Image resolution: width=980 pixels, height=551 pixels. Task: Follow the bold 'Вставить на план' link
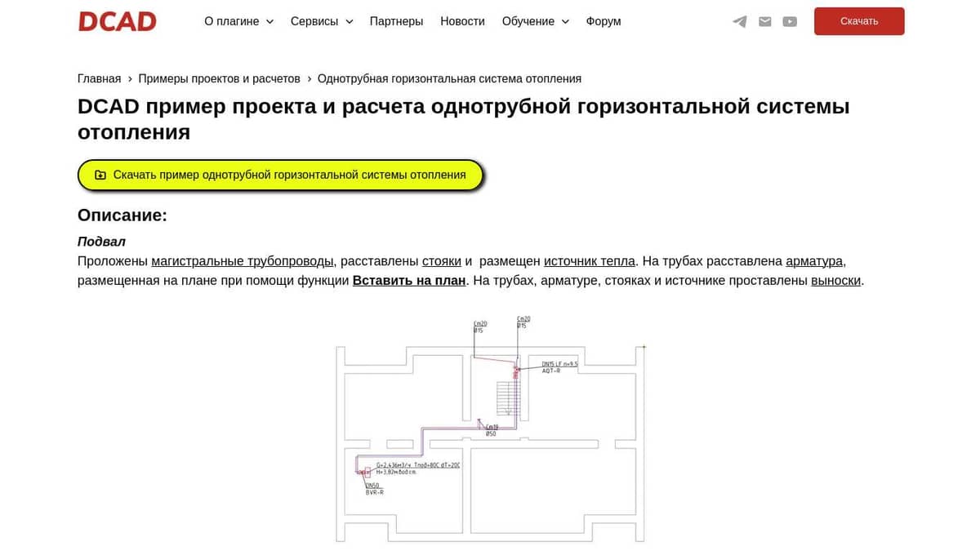click(409, 281)
